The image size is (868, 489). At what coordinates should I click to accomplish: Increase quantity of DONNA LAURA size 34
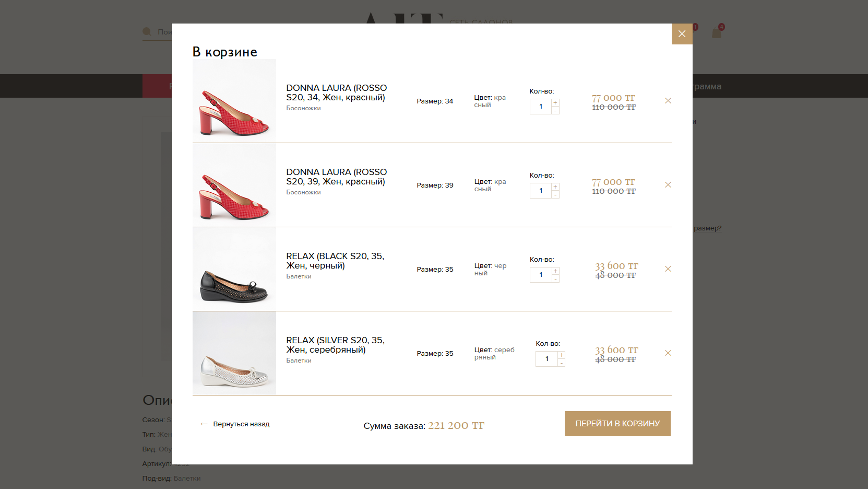coord(555,103)
